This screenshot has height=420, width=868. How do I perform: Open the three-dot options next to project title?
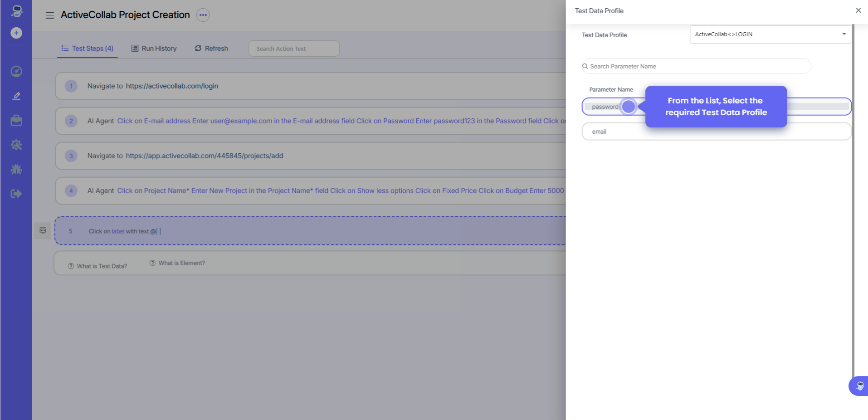(203, 15)
